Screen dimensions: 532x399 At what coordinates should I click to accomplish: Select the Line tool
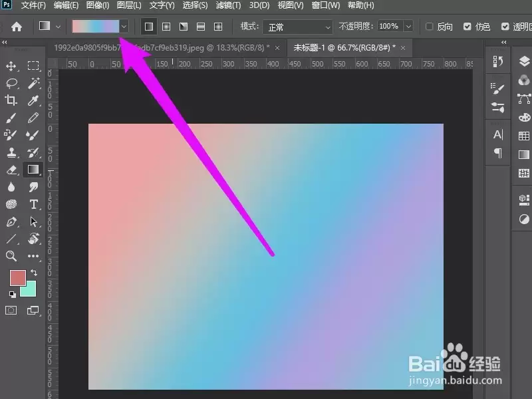tap(11, 239)
